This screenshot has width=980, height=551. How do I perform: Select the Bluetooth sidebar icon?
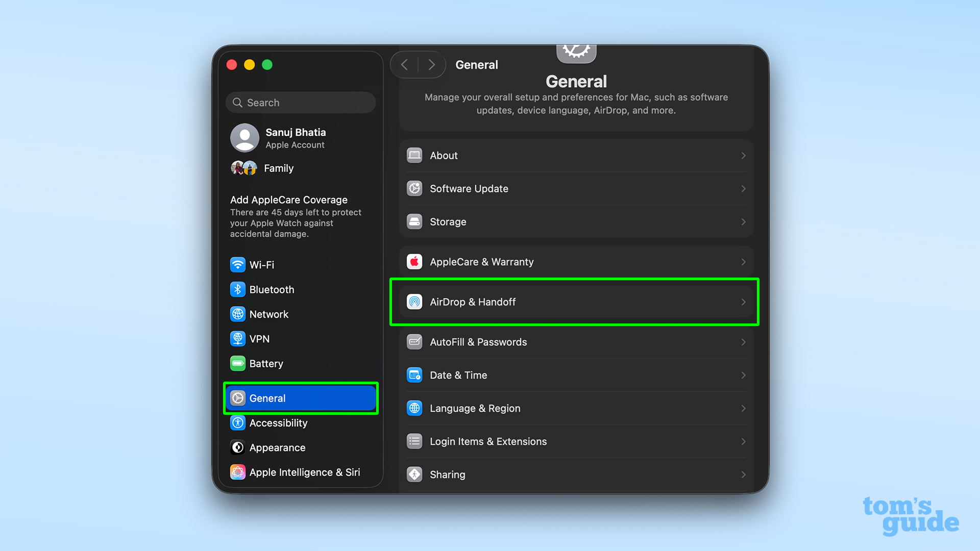[238, 289]
